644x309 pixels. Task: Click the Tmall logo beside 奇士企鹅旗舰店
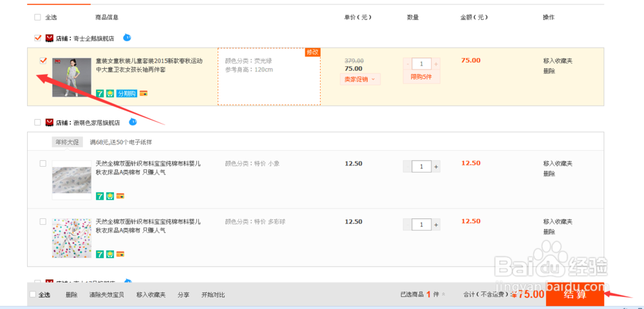[x=50, y=38]
